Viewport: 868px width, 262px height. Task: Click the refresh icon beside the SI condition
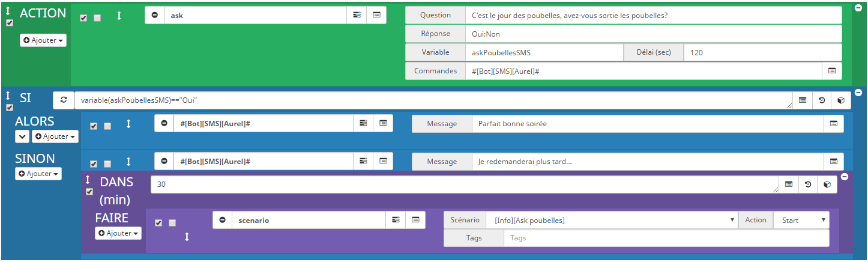pyautogui.click(x=63, y=100)
